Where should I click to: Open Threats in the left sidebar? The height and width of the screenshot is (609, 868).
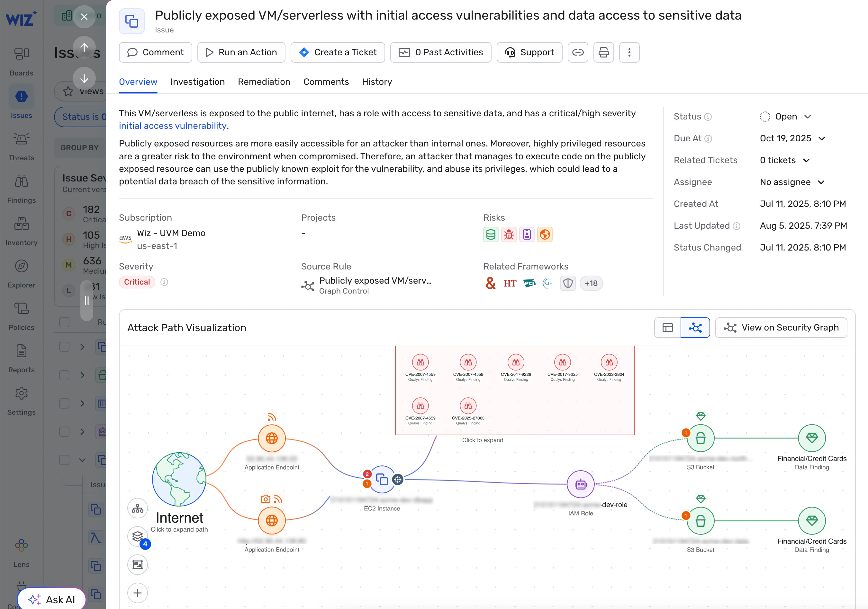pos(22,146)
